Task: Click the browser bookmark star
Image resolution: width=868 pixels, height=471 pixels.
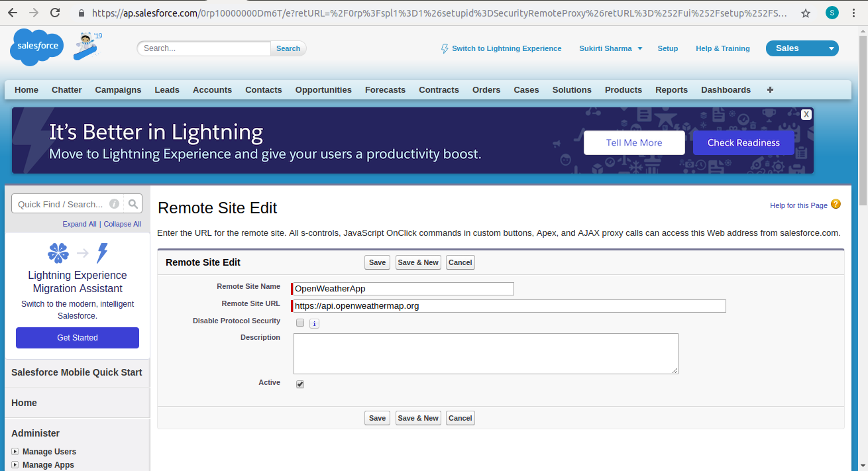Action: [x=806, y=13]
